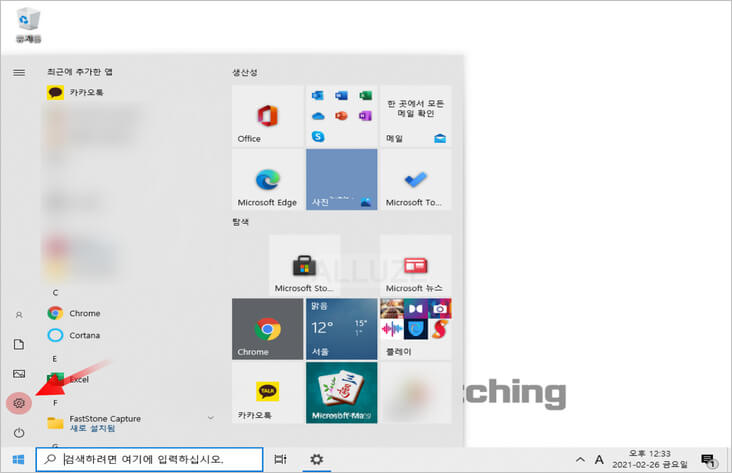This screenshot has height=473, width=732.
Task: Expand the Start menu hamburger navigation
Action: click(19, 72)
